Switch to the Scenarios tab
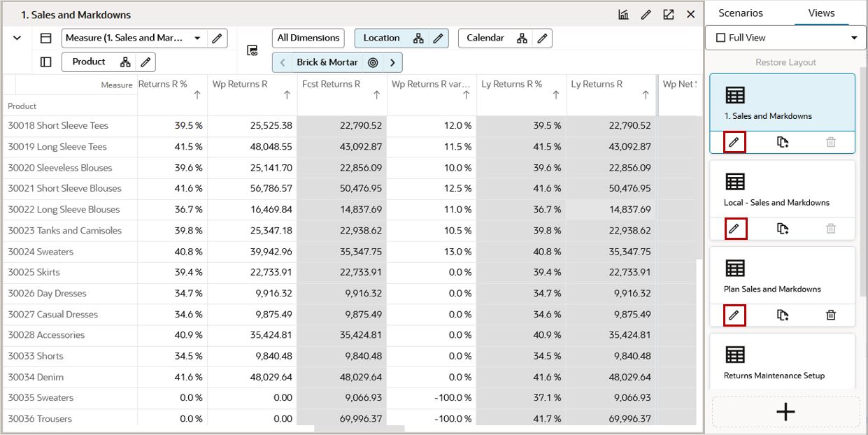This screenshot has width=868, height=435. 741,13
